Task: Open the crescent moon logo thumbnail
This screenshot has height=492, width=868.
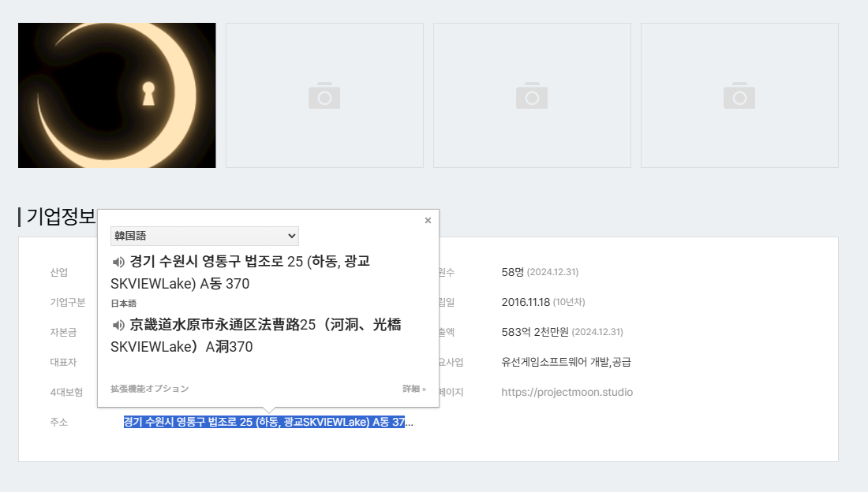Action: coord(117,95)
